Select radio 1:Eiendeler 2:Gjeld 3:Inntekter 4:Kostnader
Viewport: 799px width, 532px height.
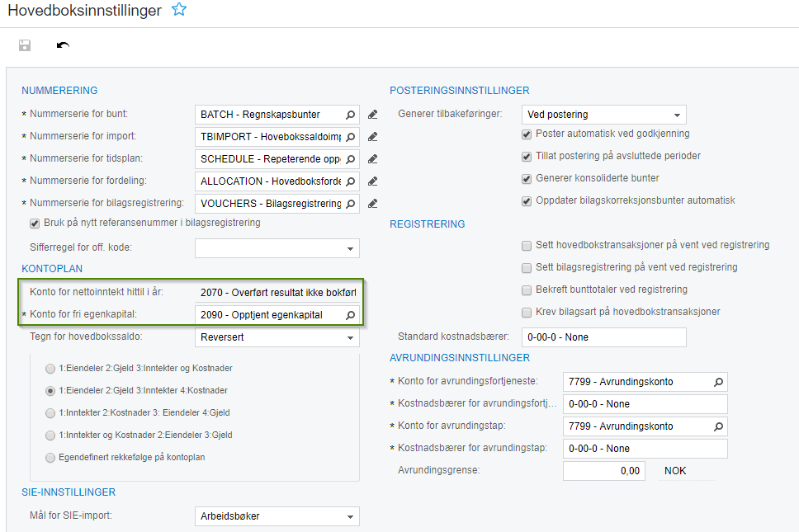[50, 391]
